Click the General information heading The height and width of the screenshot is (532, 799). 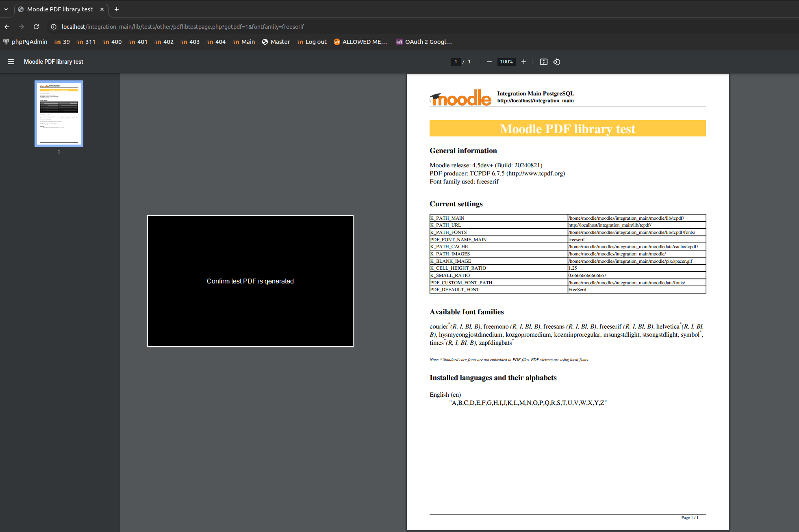tap(463, 151)
